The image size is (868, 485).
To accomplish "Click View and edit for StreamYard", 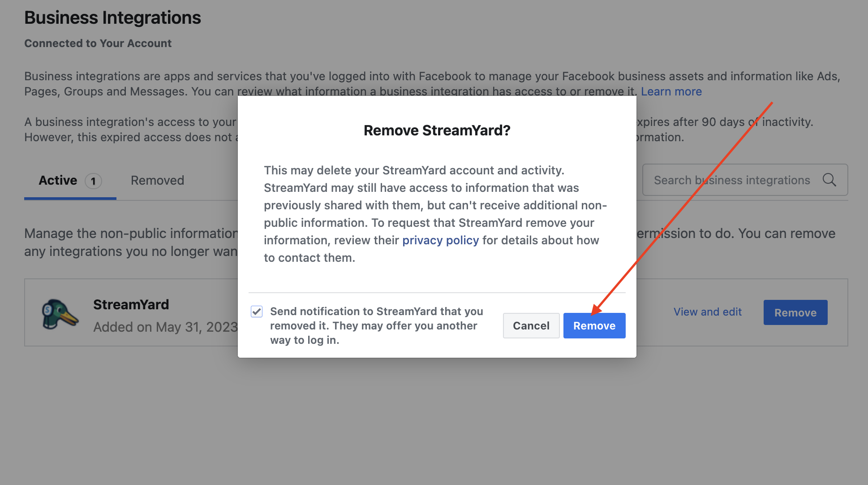I will tap(707, 312).
